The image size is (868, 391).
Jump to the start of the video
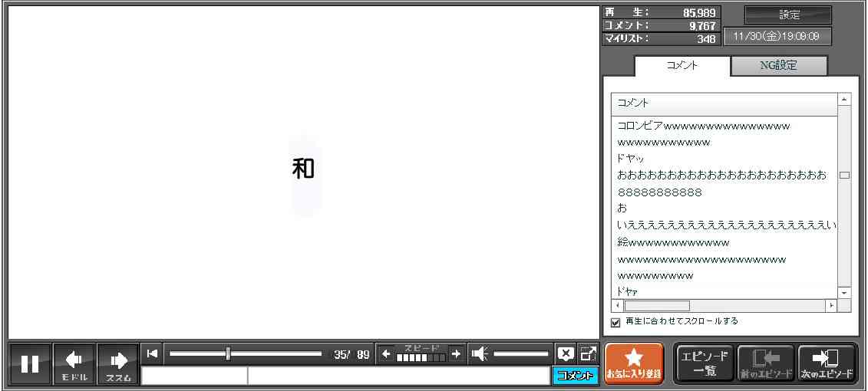coord(153,353)
